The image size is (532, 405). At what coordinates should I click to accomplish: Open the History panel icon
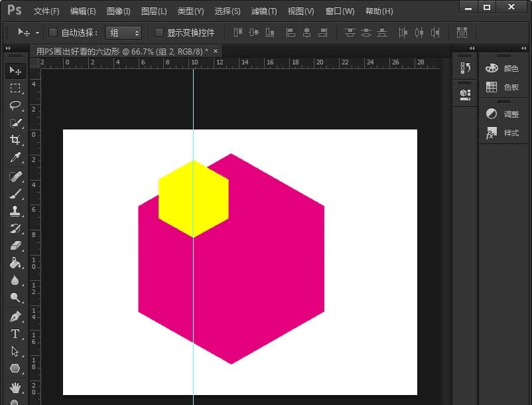pos(465,68)
